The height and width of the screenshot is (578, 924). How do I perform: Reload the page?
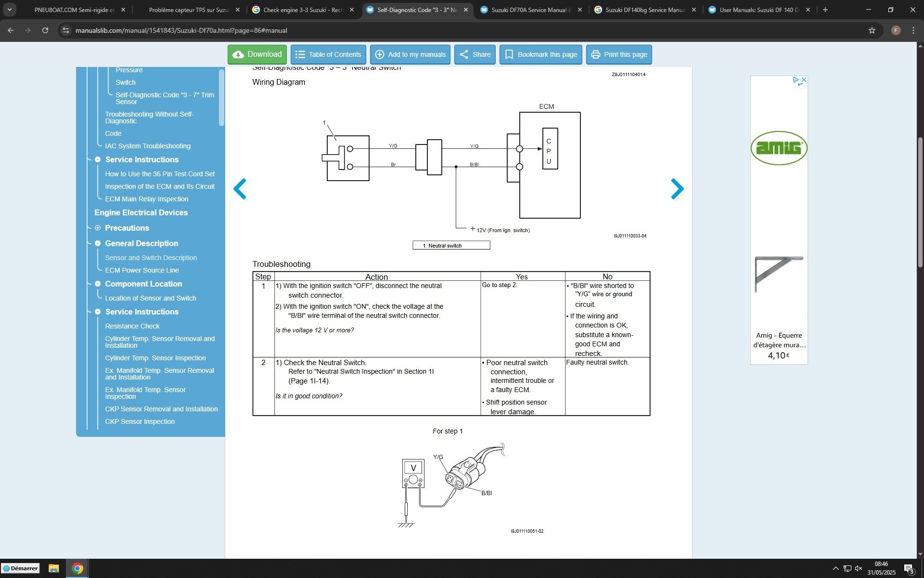pyautogui.click(x=45, y=30)
